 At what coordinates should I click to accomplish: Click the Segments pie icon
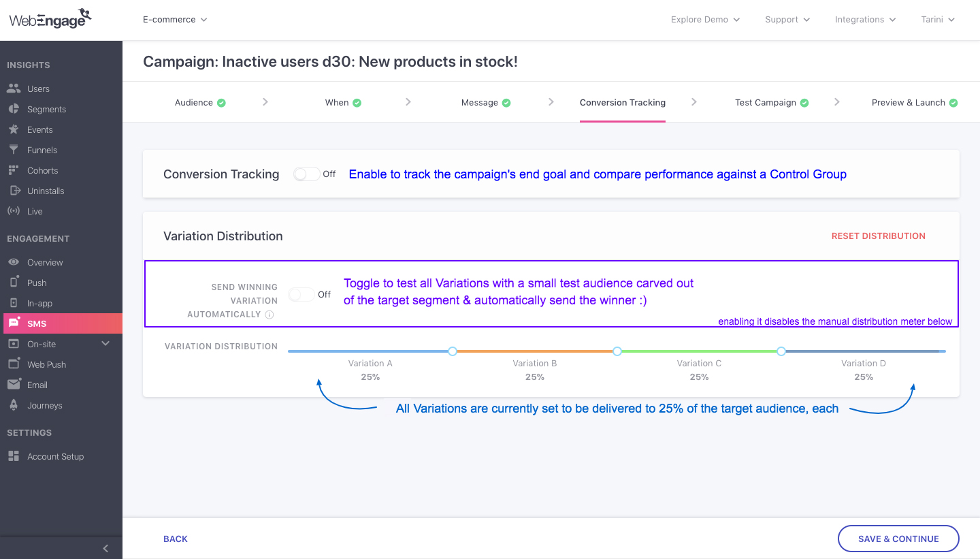click(x=14, y=109)
